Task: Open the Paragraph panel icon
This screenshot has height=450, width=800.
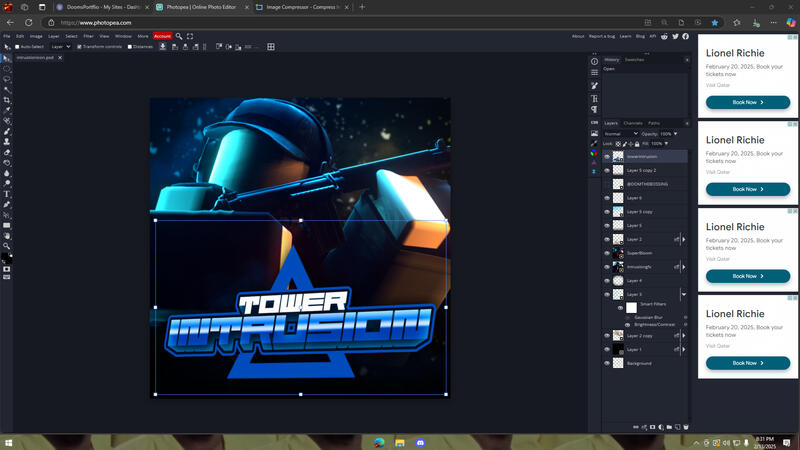Action: (x=594, y=109)
